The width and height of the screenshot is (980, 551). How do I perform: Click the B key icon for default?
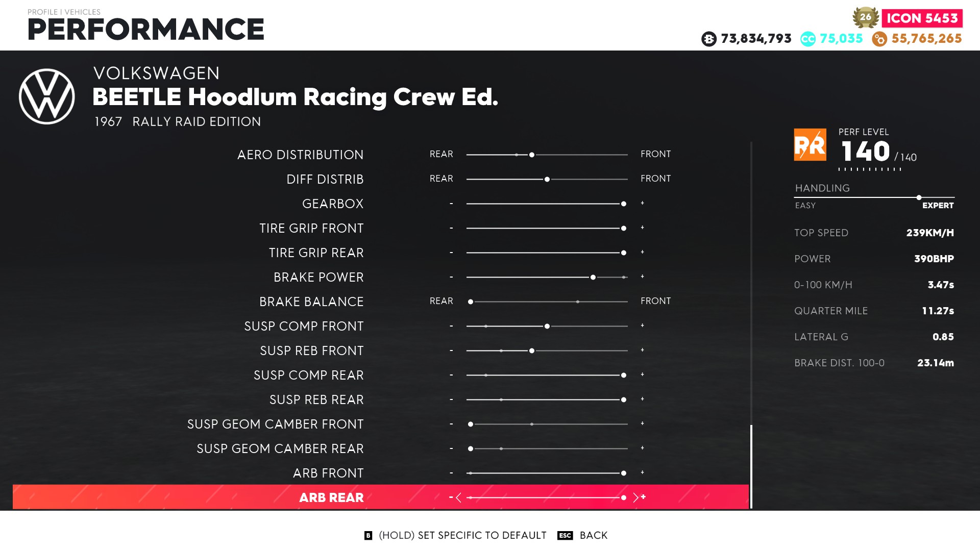368,535
